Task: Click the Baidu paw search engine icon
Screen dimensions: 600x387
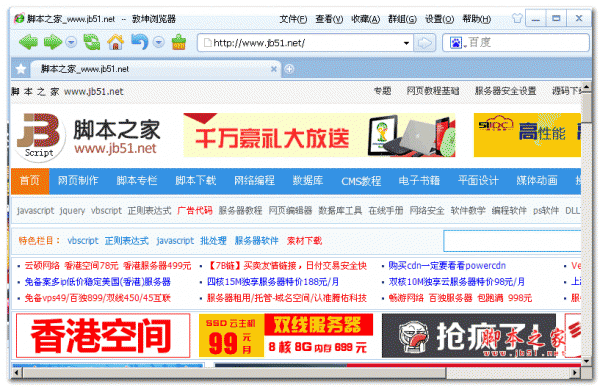Action: [x=456, y=43]
